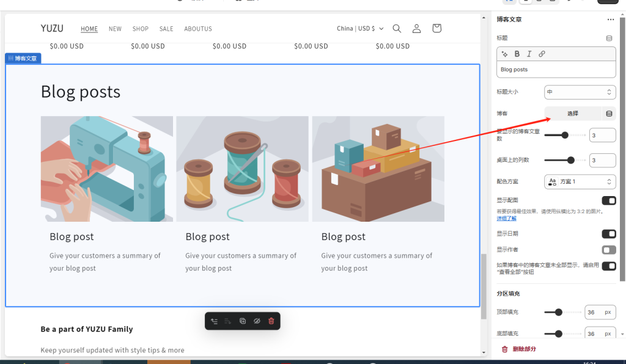626x364 pixels.
Task: Expand the China | USD $ currency selector
Action: 360,29
